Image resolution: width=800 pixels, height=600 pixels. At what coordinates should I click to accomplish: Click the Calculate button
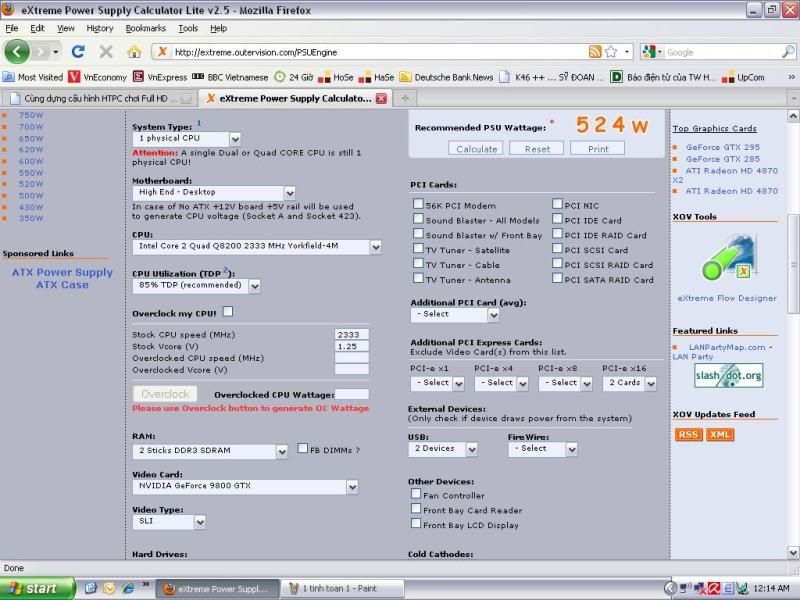click(476, 148)
